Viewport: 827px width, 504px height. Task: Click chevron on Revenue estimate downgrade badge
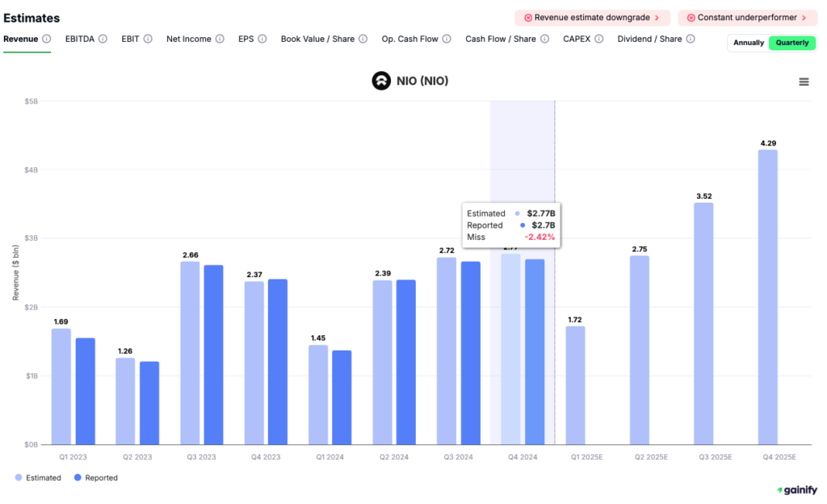coord(657,18)
